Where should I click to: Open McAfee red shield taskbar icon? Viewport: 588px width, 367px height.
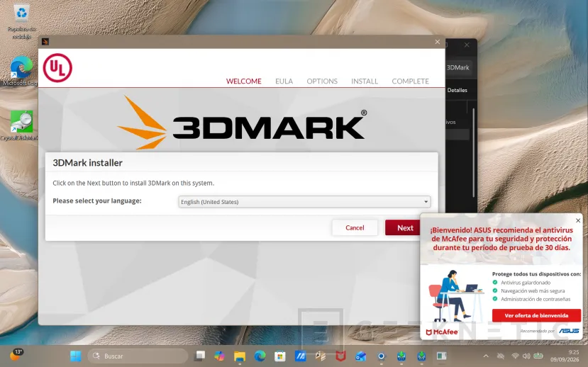pos(340,356)
